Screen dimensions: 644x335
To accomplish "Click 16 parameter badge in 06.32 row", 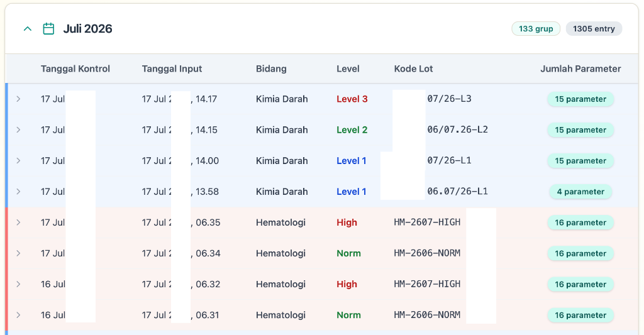I will click(x=580, y=284).
